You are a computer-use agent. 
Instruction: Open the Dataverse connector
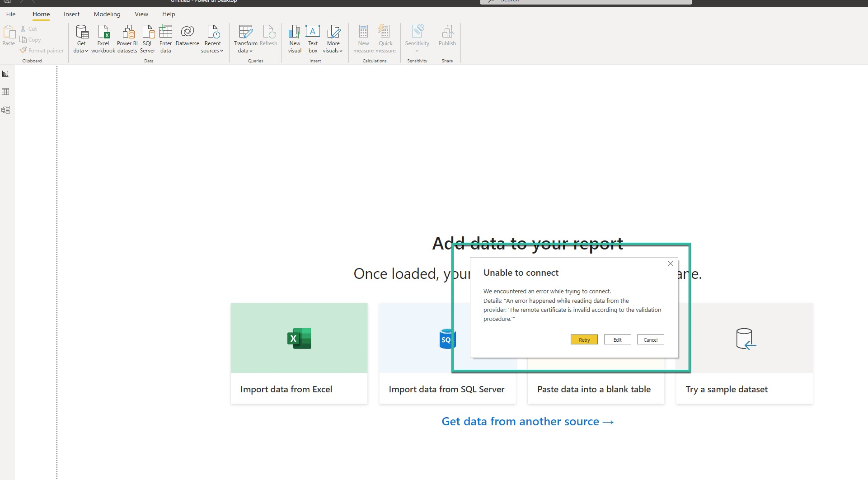coord(187,36)
